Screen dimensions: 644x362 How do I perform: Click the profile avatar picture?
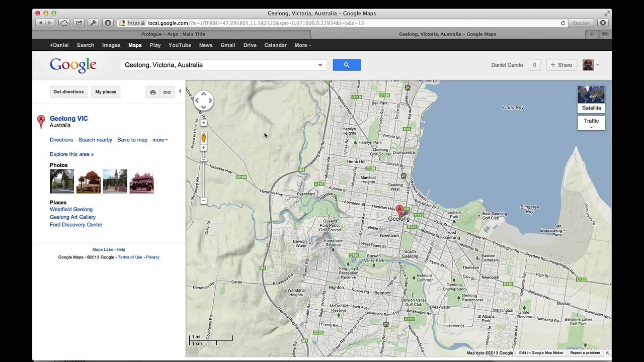click(x=588, y=65)
